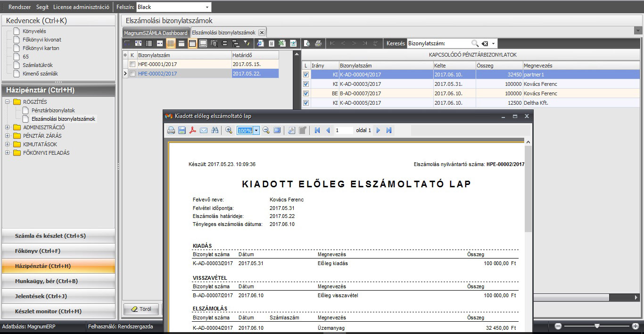This screenshot has height=334, width=644.
Task: Open the binoculars search in report preview
Action: 215,131
